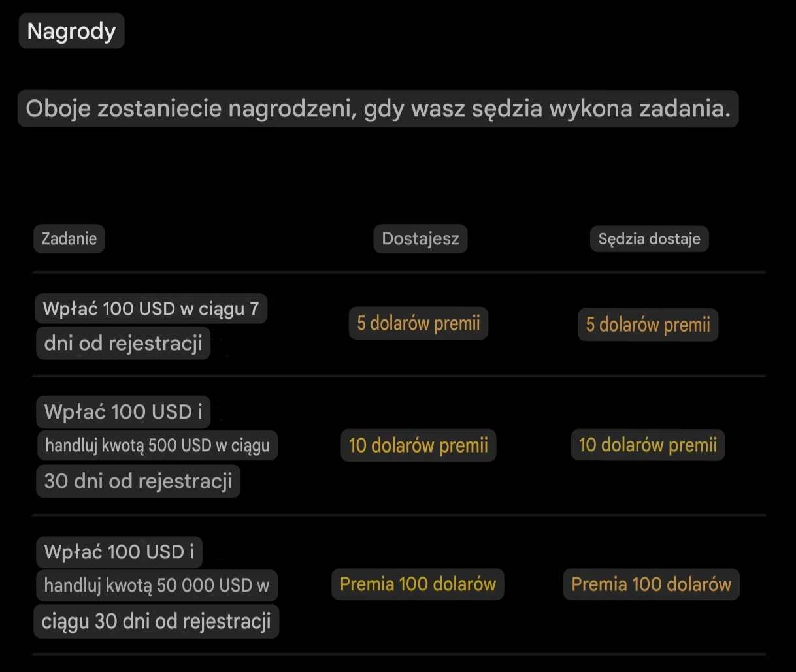Click the Dostajesz column header
Viewport: 796px width, 672px height.
pyautogui.click(x=420, y=238)
